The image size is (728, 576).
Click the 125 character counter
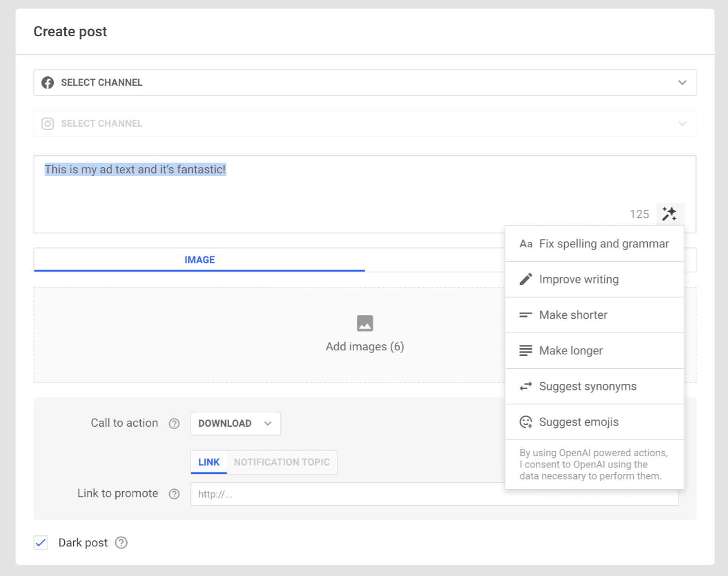639,214
